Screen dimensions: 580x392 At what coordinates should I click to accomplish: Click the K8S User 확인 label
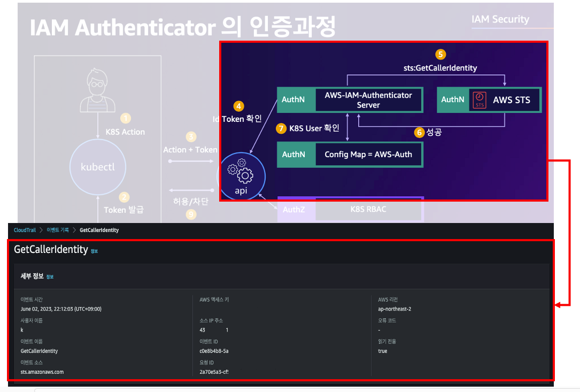tap(314, 128)
